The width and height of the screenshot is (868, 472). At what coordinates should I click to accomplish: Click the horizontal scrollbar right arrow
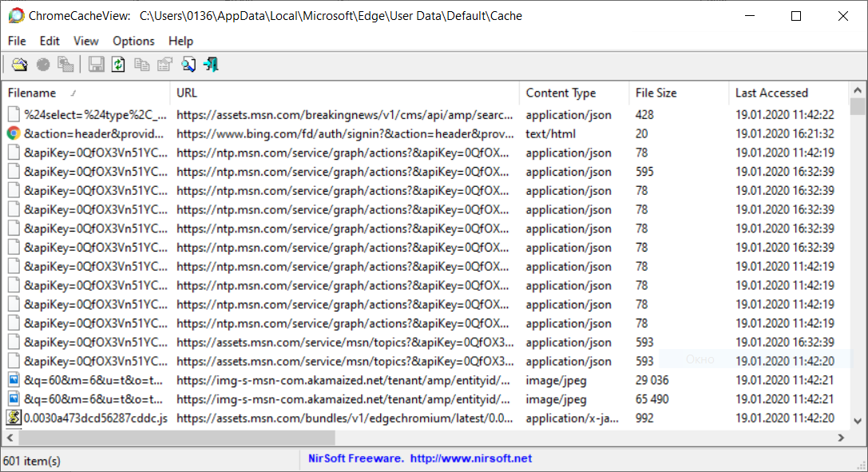coord(842,436)
